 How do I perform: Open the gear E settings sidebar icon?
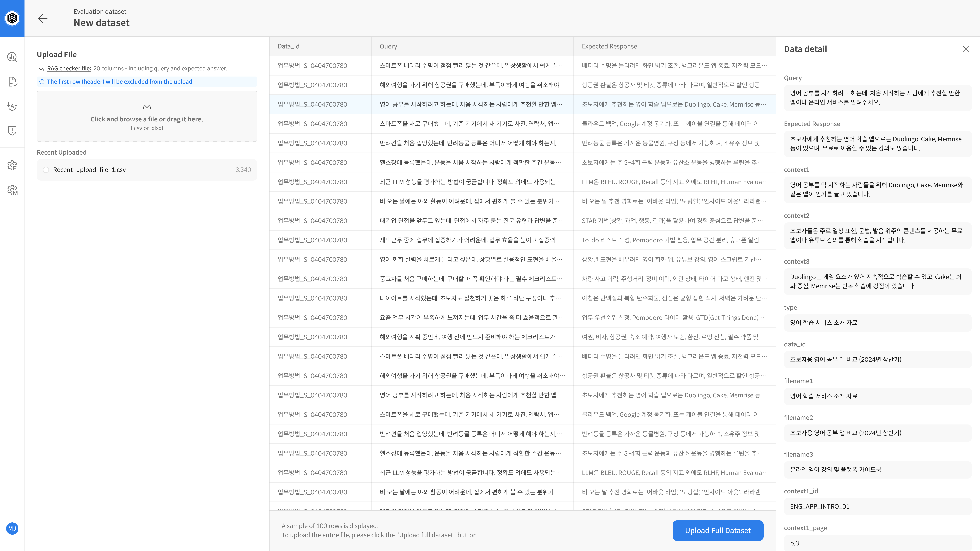click(12, 165)
